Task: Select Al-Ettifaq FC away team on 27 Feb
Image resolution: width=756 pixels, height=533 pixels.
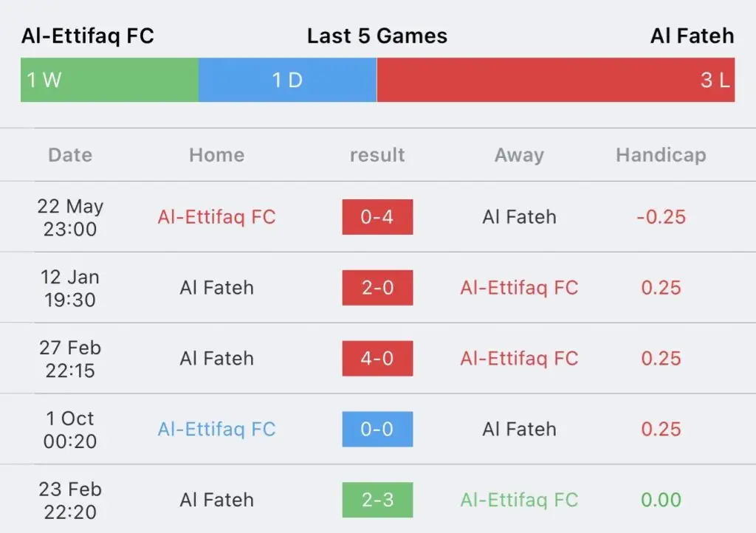Action: point(519,359)
